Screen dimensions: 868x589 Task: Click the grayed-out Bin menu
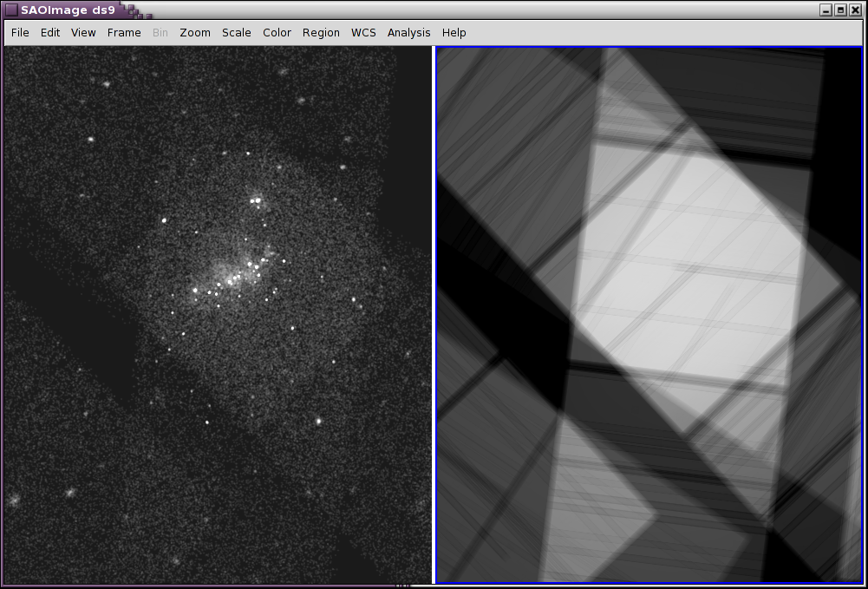pos(160,32)
